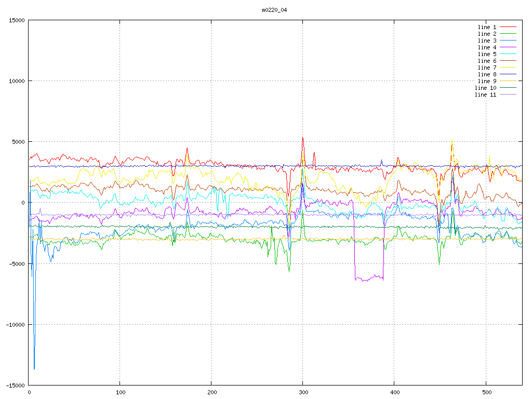532x399 pixels.
Task: Click the chart title m0220_04
Action: click(274, 10)
